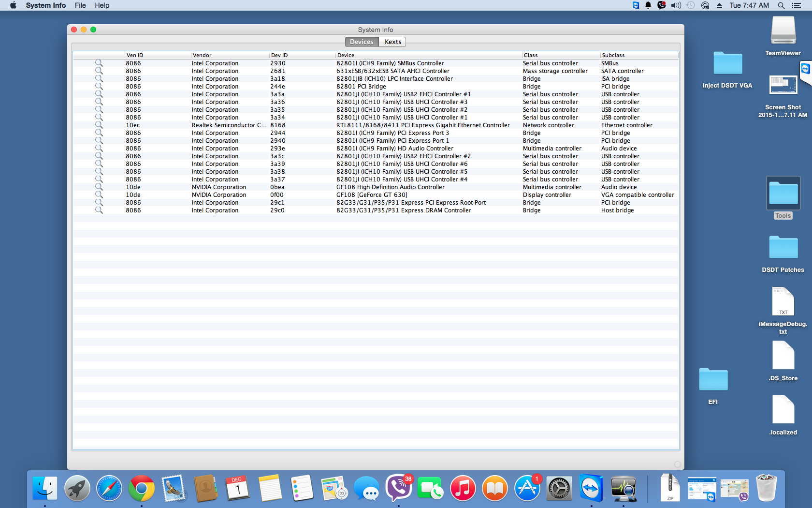812x508 pixels.
Task: Sort by Vendor column header
Action: pyautogui.click(x=230, y=55)
